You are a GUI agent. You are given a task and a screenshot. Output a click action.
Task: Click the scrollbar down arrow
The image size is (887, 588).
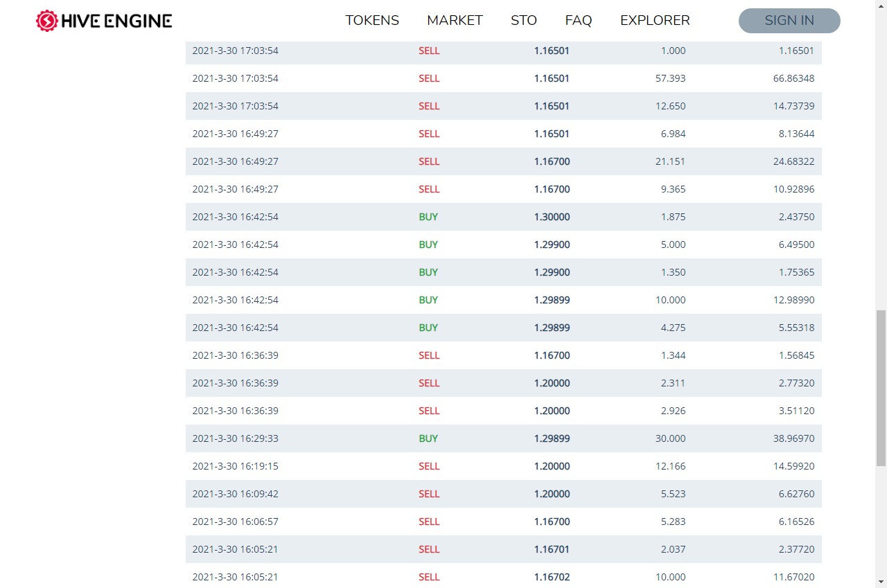coord(881,582)
